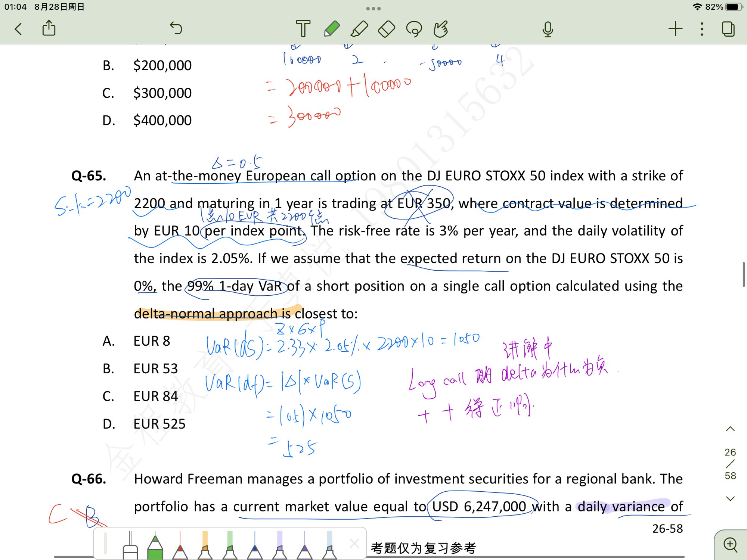Select the Lasso selection tool
This screenshot has height=560, width=747.
click(x=414, y=29)
